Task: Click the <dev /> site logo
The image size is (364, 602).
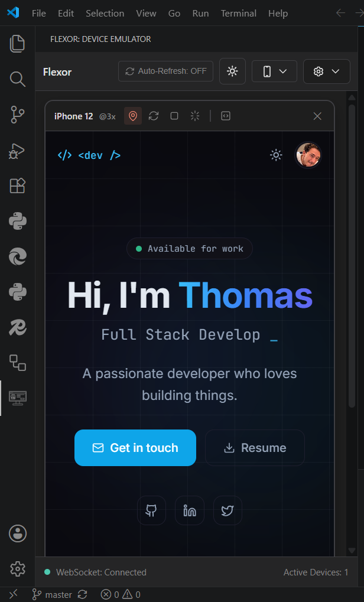Action: (89, 155)
